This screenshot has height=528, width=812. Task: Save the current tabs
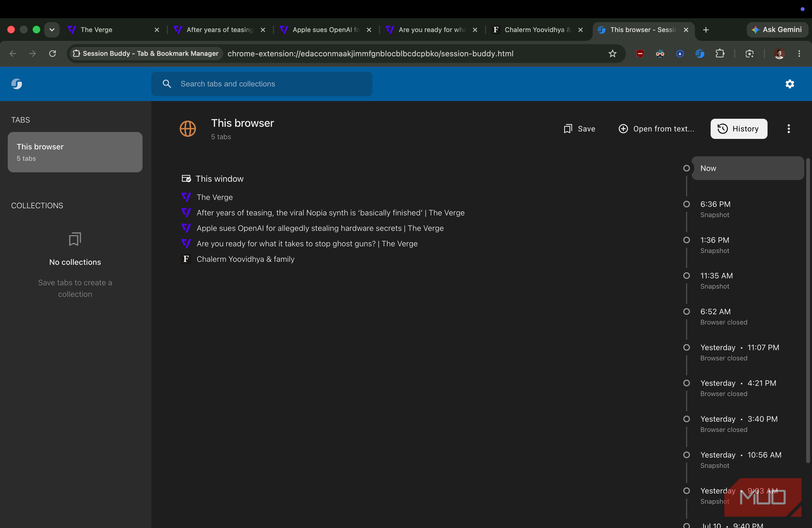[x=579, y=129]
